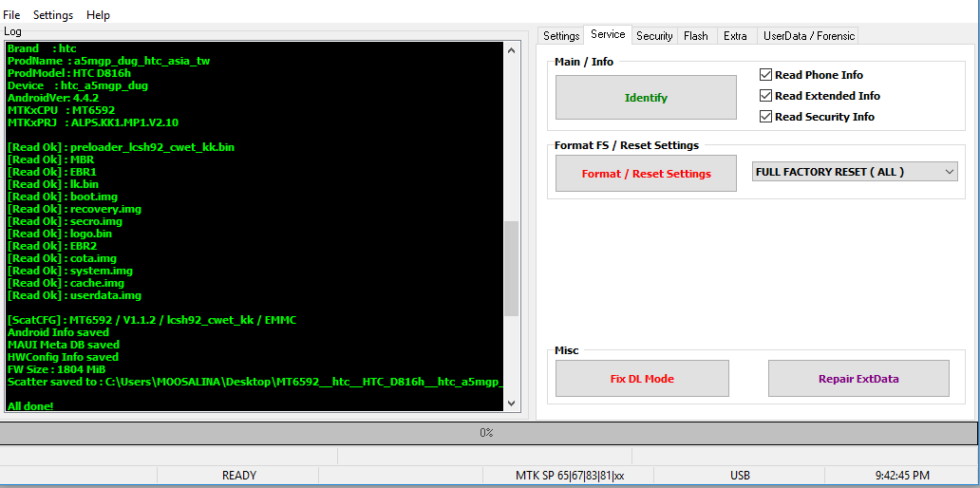Click the Identify button
980x488 pixels.
(x=646, y=98)
